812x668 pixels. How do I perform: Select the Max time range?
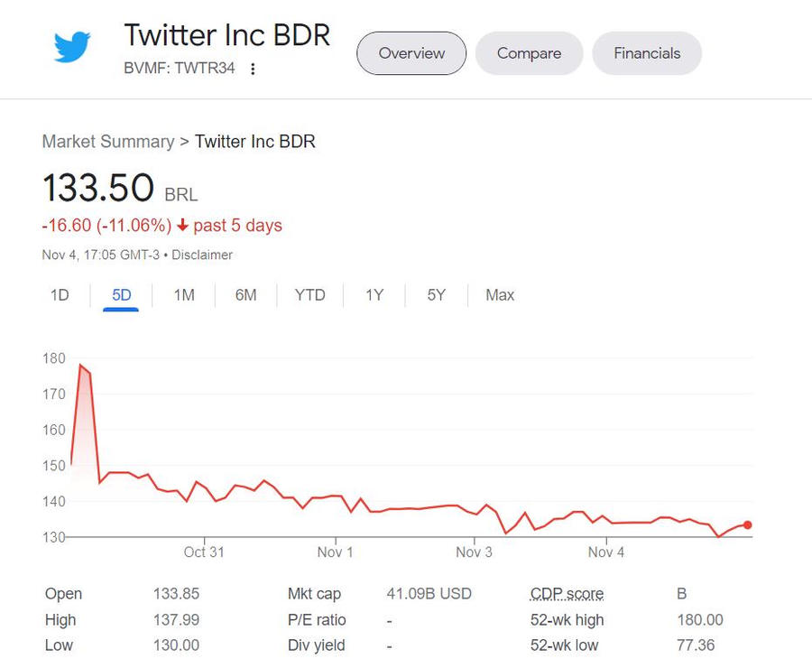[500, 295]
